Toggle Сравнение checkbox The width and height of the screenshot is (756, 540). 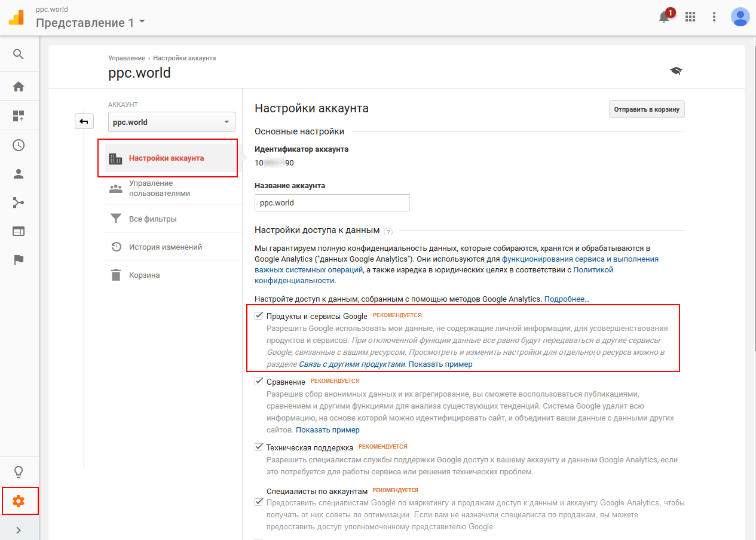click(259, 381)
